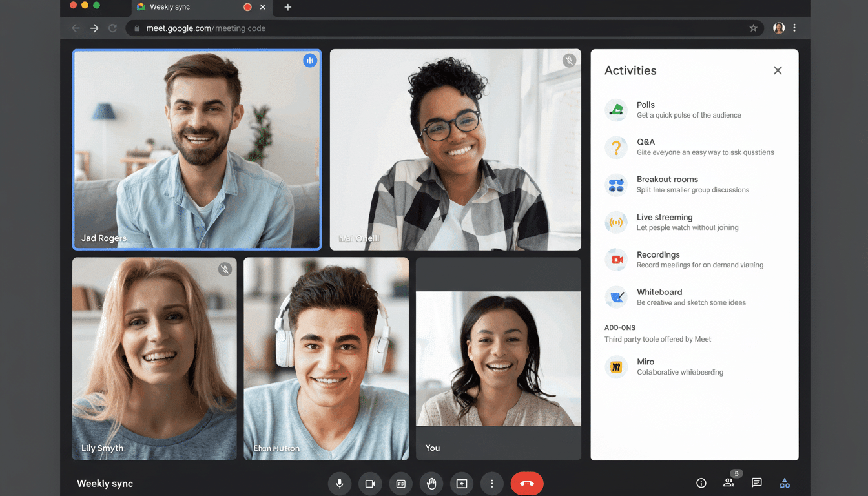Viewport: 868px width, 496px height.
Task: Open the chat panel
Action: (x=756, y=483)
